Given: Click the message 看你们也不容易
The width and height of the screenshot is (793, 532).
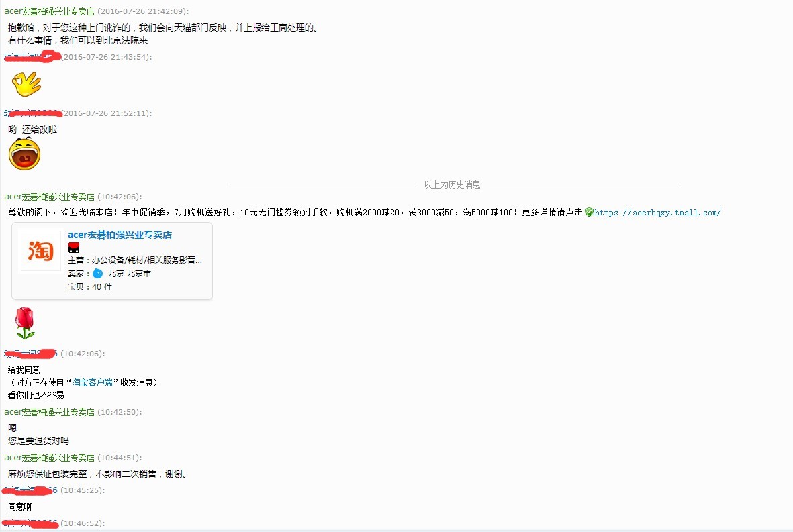Looking at the screenshot, I should tap(36, 395).
